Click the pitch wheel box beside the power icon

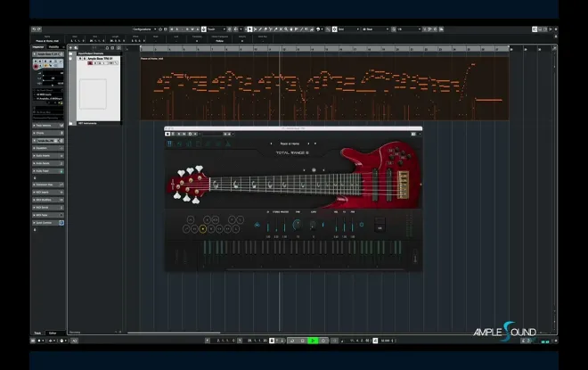coord(380,225)
